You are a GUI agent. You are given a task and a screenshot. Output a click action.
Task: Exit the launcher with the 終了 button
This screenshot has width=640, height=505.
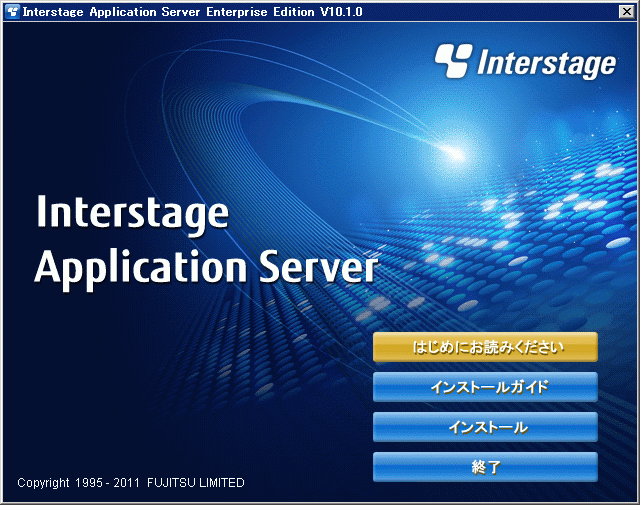(x=485, y=467)
